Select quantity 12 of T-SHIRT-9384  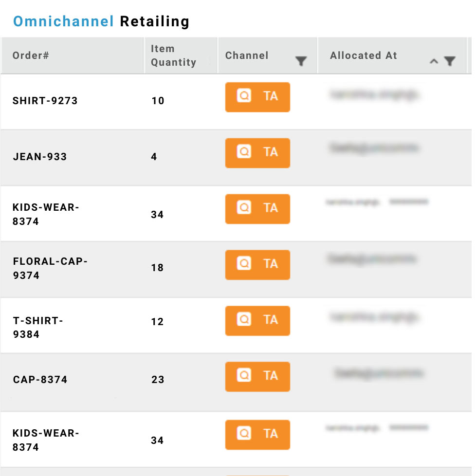coord(158,322)
